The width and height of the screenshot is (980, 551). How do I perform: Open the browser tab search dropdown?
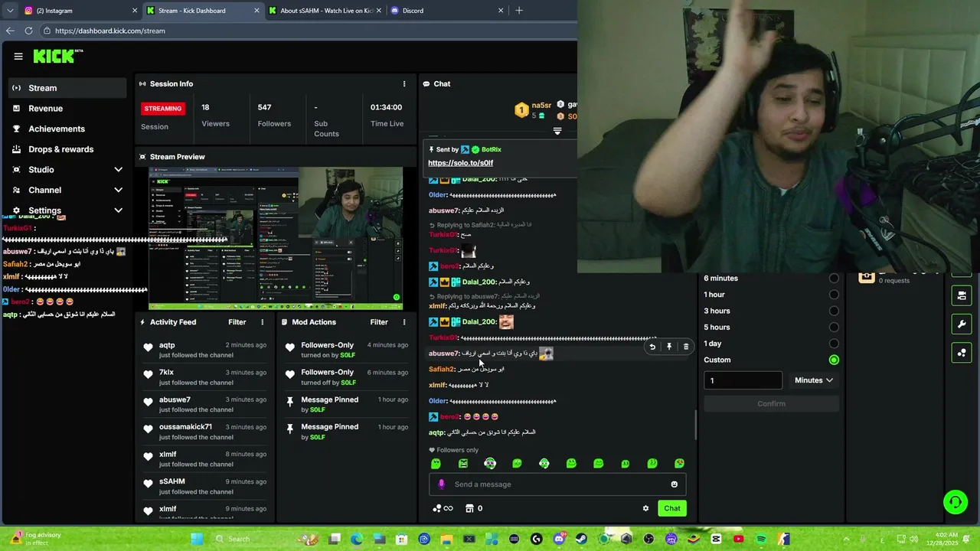(10, 11)
